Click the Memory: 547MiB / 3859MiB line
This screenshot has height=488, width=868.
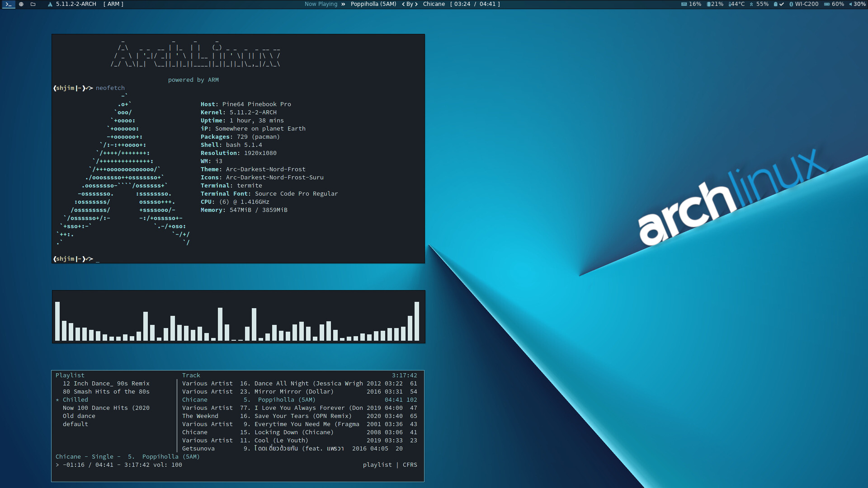244,210
